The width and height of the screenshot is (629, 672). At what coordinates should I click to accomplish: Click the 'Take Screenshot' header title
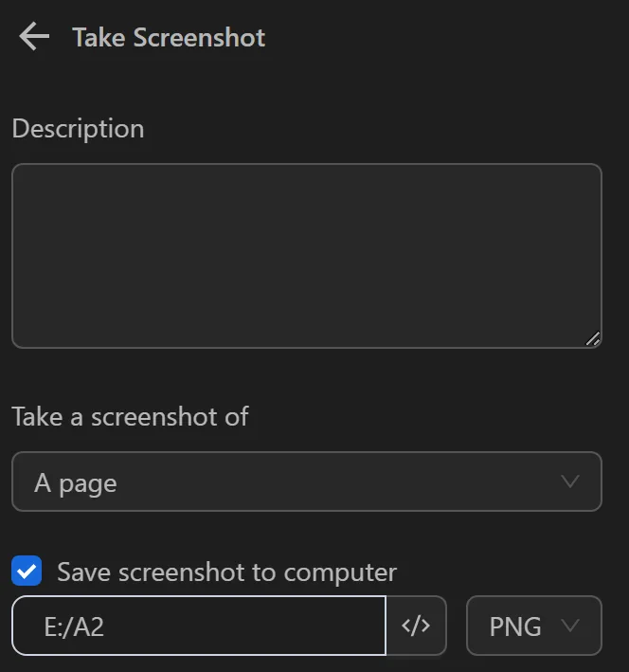pos(169,38)
